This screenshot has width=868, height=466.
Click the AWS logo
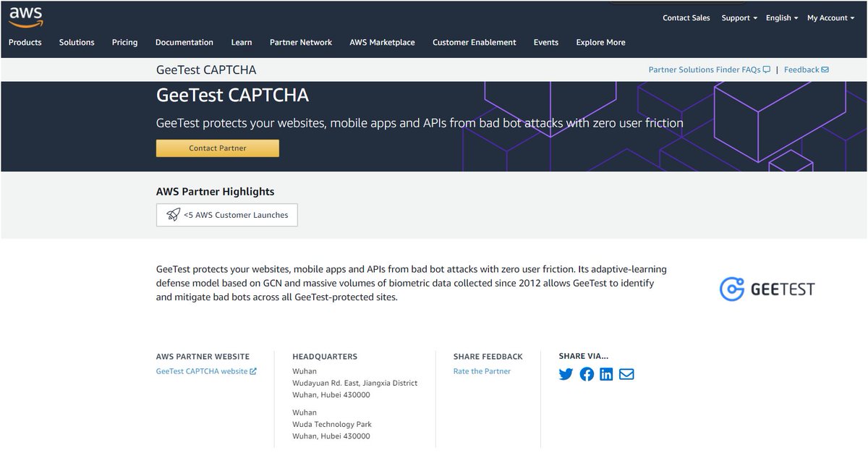pos(25,17)
